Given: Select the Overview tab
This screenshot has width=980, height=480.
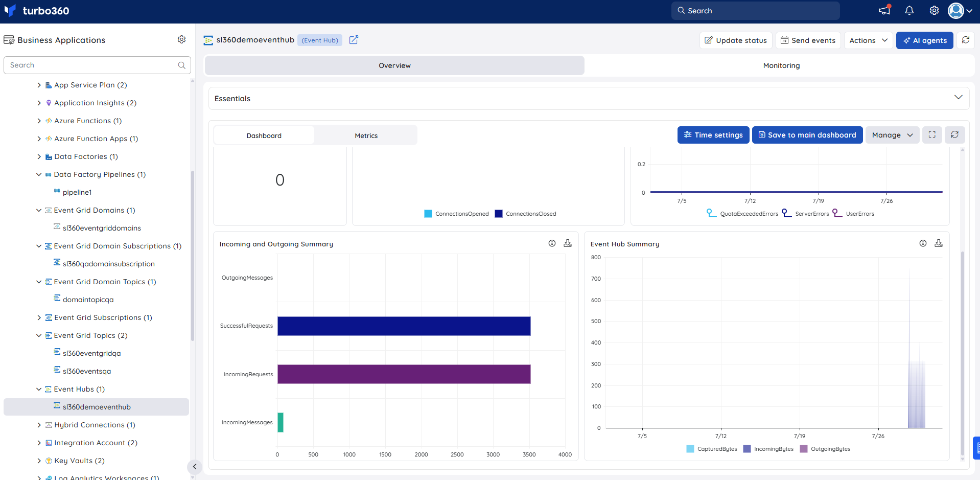Looking at the screenshot, I should coord(394,65).
